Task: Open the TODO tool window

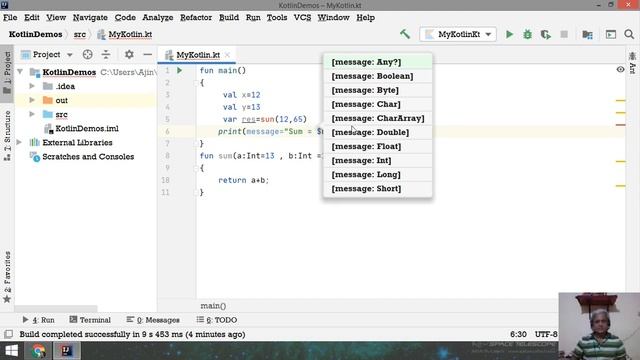Action: pyautogui.click(x=217, y=320)
